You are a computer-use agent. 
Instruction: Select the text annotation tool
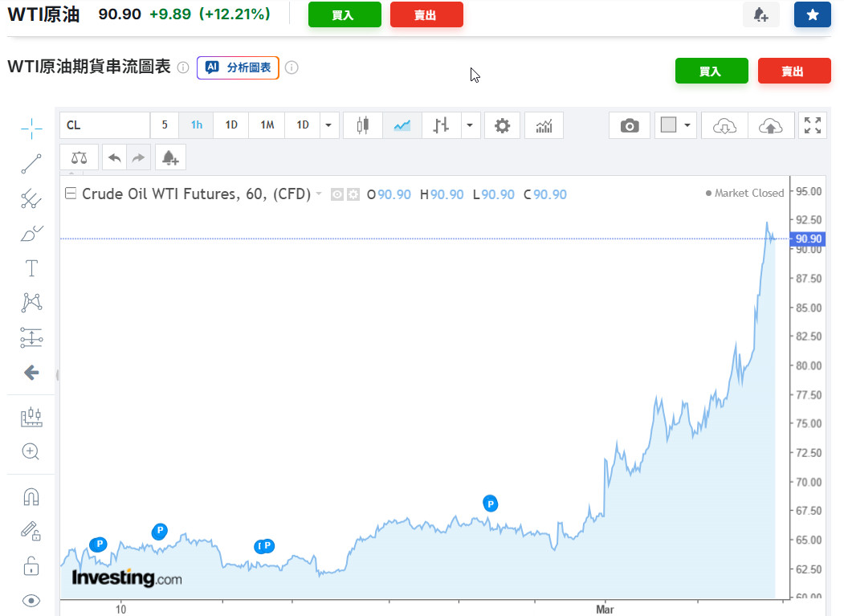click(31, 268)
